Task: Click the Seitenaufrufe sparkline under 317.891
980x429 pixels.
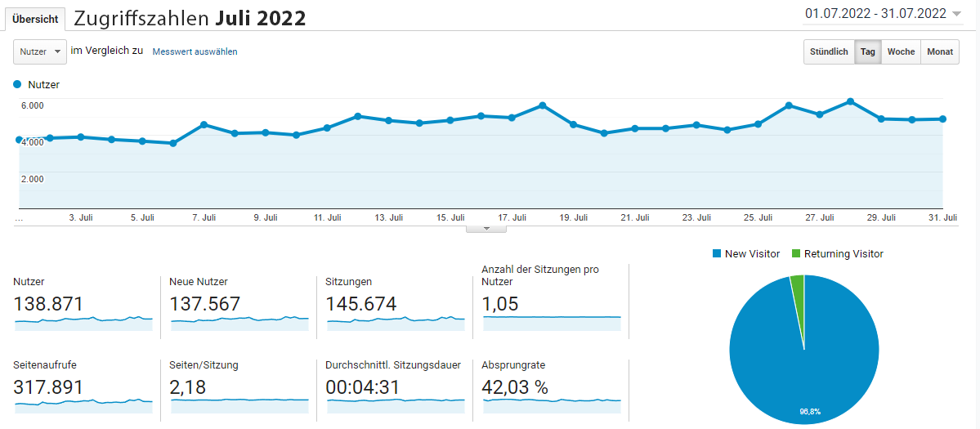Action: 83,403
